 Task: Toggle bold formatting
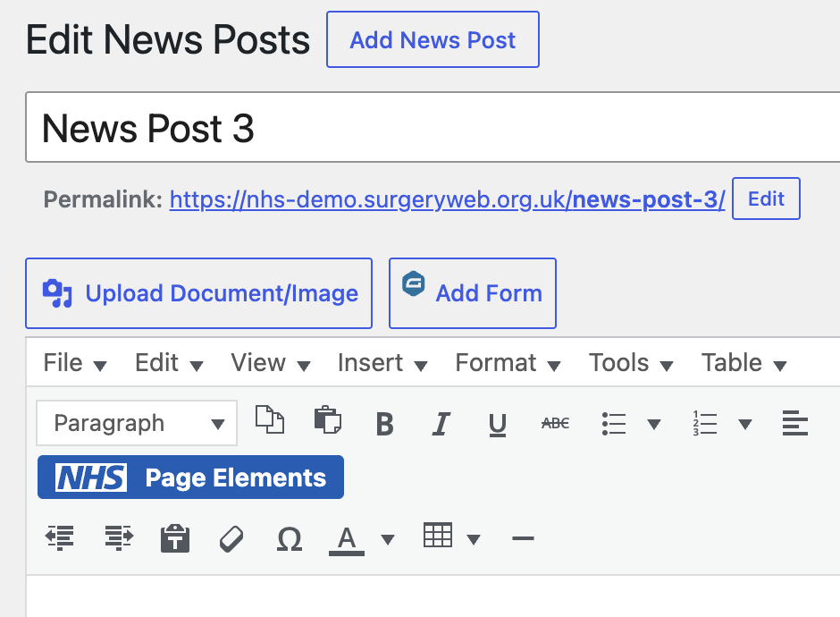tap(384, 424)
